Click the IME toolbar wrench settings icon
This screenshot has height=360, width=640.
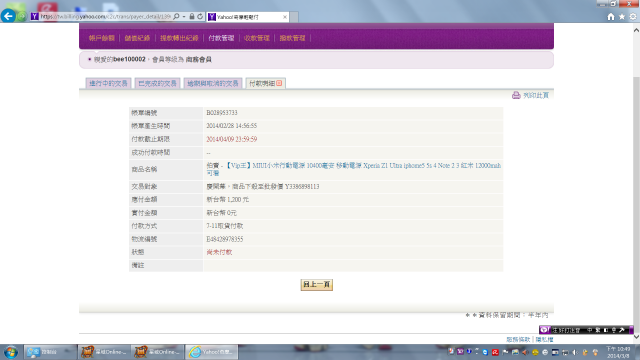click(622, 330)
